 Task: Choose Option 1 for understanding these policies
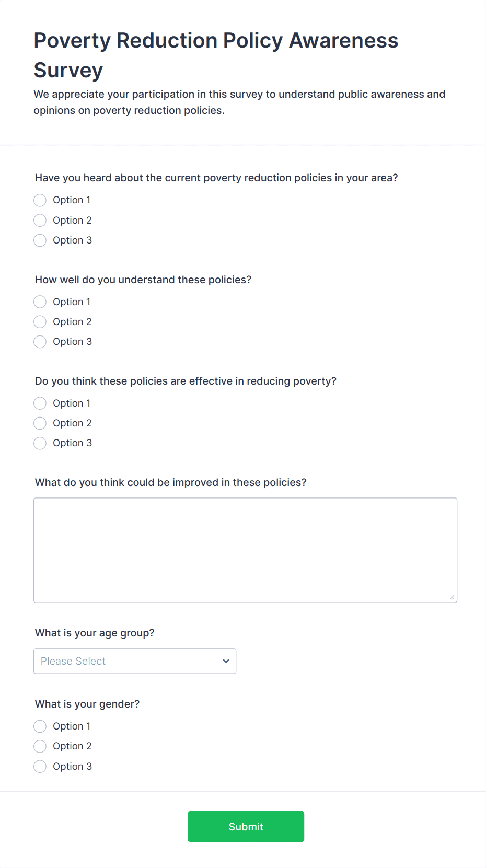pos(40,302)
